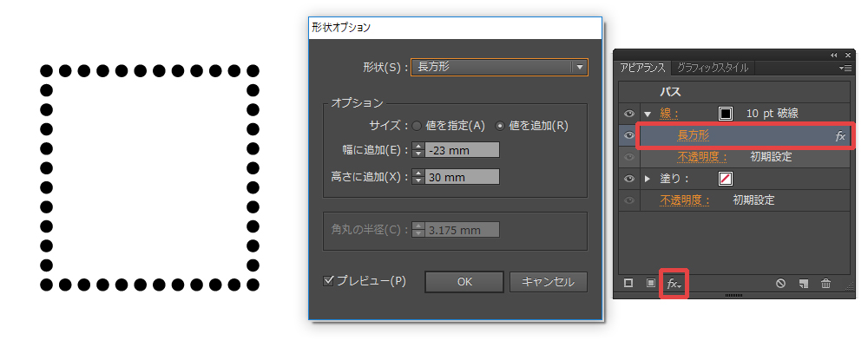Click the Clear Appearance icon
Viewport: 868px width, 347px height.
pyautogui.click(x=780, y=283)
